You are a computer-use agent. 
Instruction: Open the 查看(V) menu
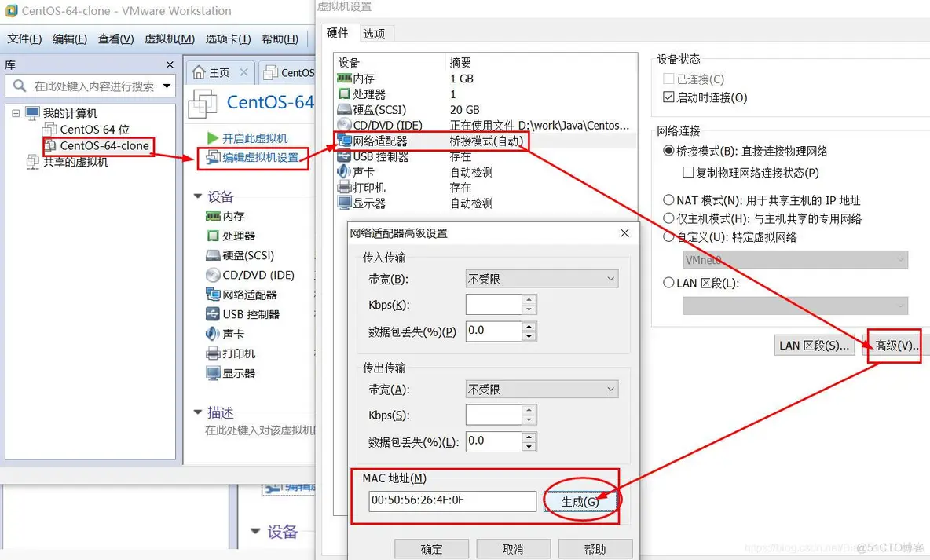115,39
